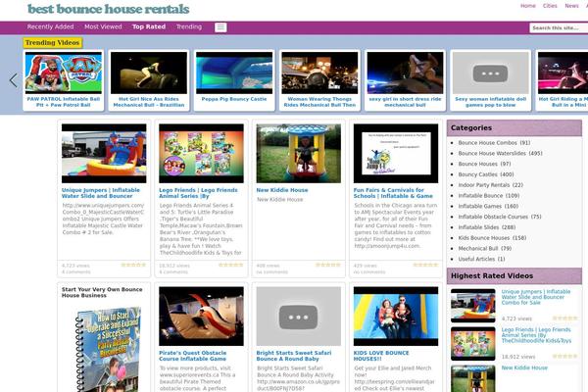Switch to the Trending tab
This screenshot has height=392, width=588.
click(188, 26)
